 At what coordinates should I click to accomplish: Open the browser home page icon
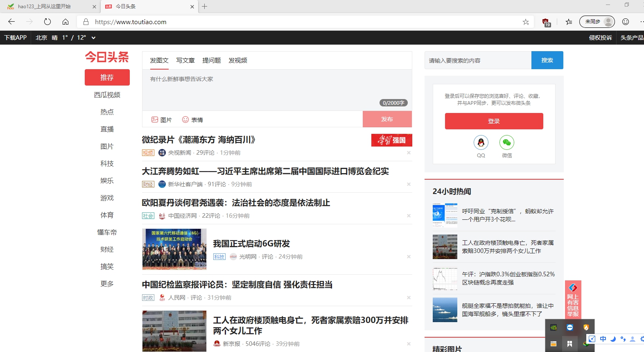[x=66, y=22]
